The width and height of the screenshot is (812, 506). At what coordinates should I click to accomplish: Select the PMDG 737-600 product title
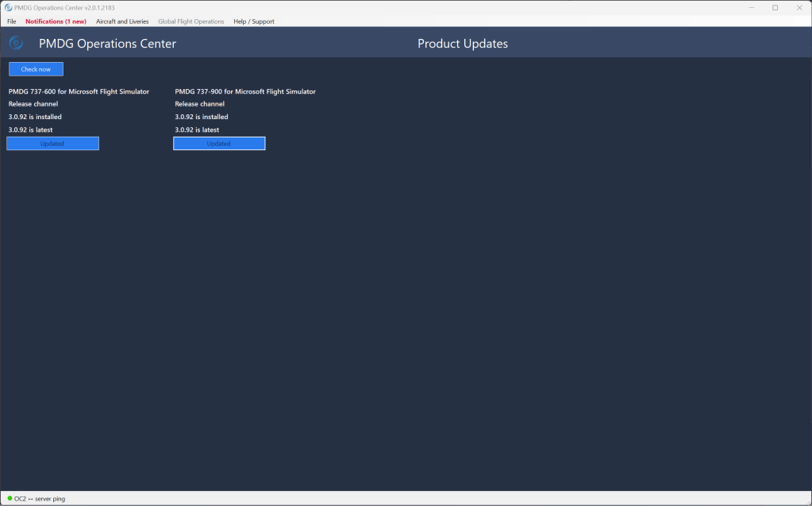[x=79, y=91]
